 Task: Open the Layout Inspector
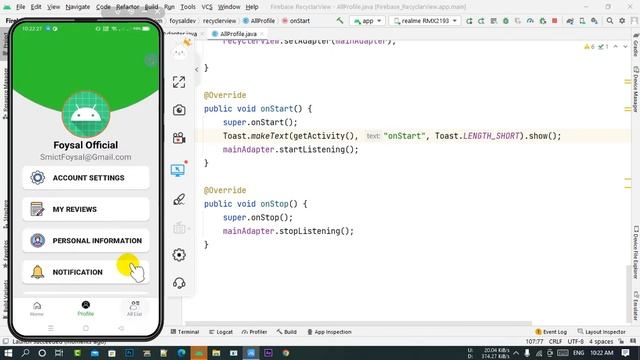(602, 332)
